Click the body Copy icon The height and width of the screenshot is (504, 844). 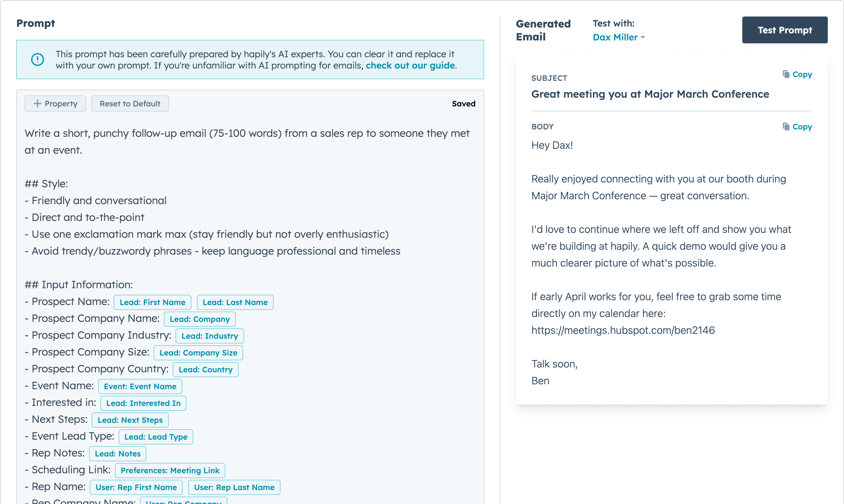pos(785,127)
